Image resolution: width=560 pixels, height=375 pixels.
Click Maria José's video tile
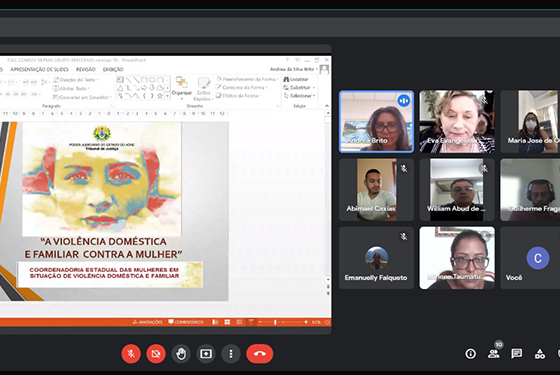[x=530, y=121]
